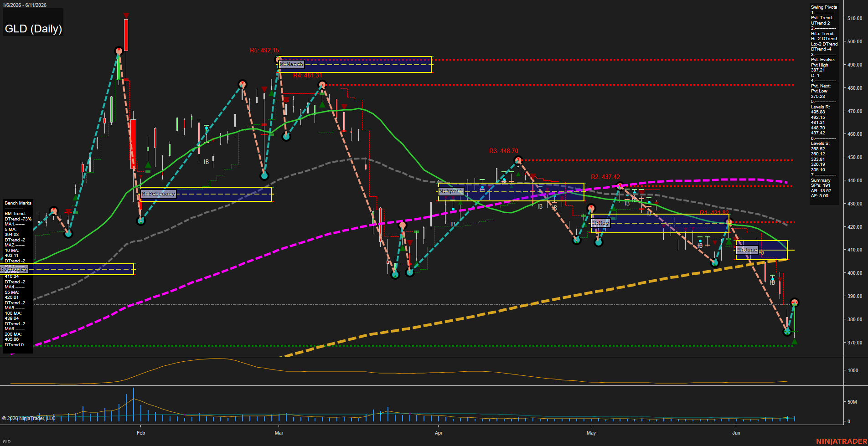Click the R4: 481.31 resistance label
This screenshot has width=868, height=446.
[x=307, y=76]
